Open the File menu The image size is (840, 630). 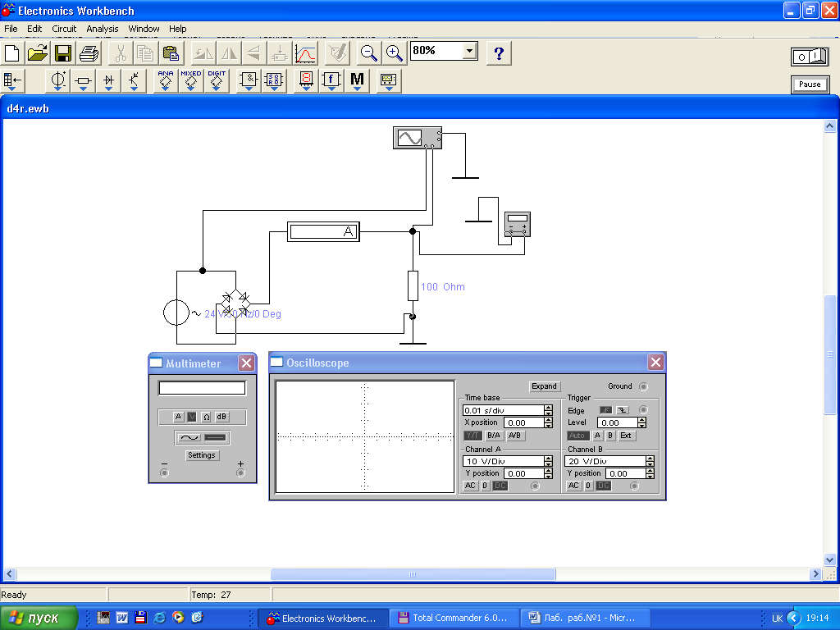pos(11,29)
